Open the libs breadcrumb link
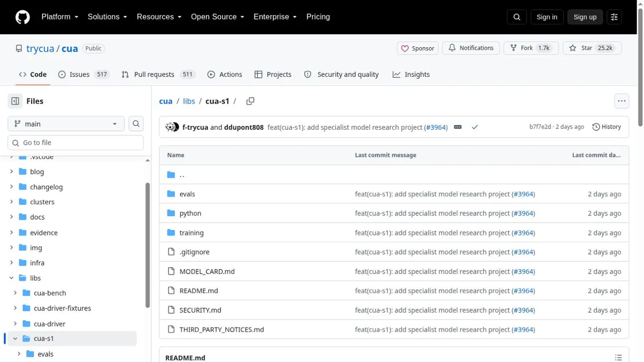 [189, 101]
